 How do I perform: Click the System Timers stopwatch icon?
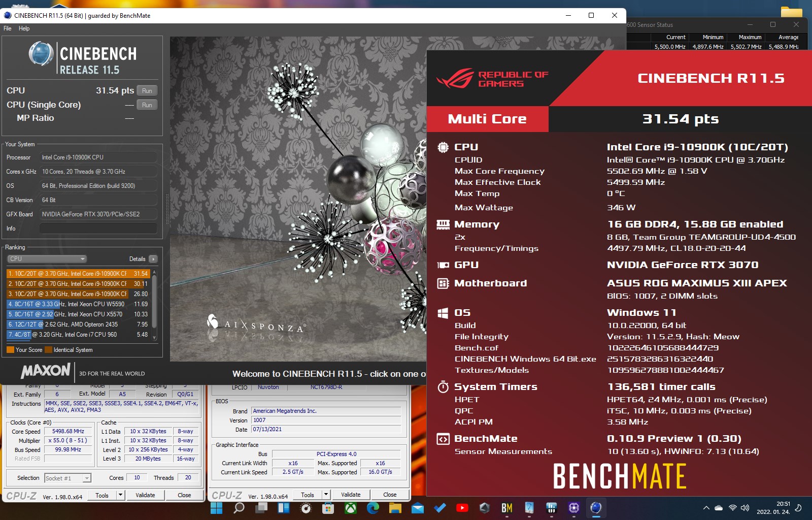(x=443, y=387)
